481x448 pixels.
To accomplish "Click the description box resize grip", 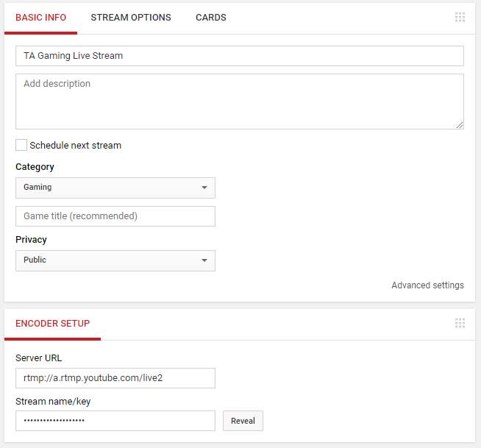I will click(x=459, y=125).
